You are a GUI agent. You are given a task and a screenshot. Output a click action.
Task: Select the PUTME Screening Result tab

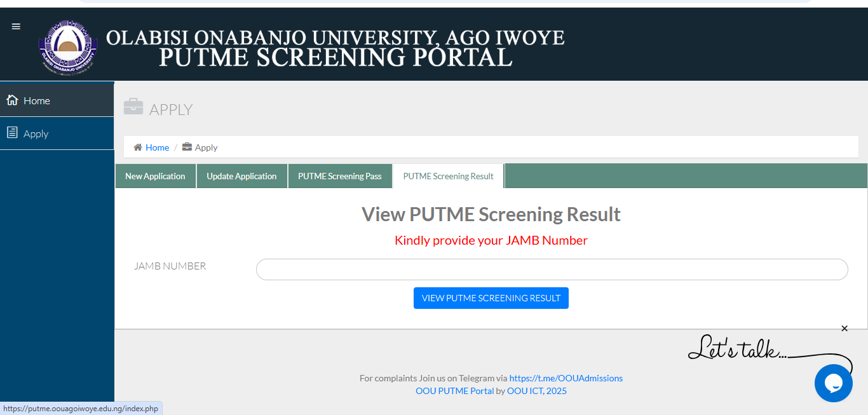pyautogui.click(x=447, y=175)
